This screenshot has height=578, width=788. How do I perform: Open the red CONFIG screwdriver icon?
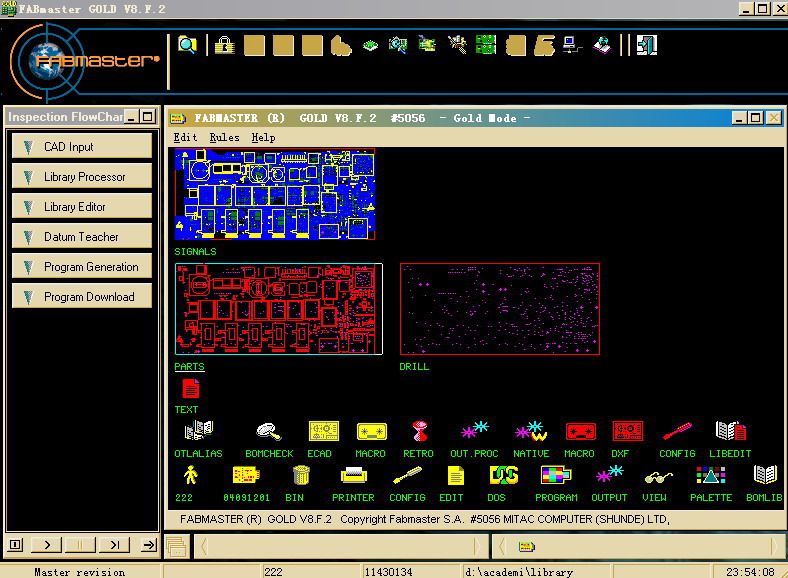click(x=677, y=431)
